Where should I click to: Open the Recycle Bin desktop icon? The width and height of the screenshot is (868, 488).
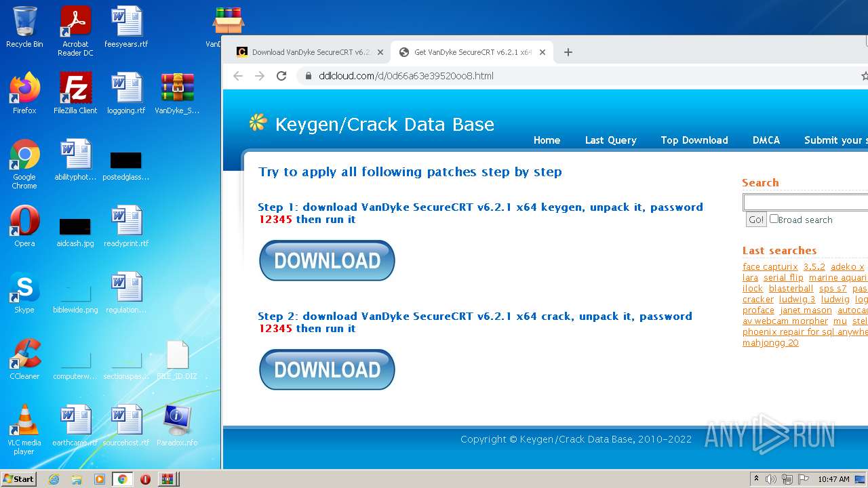pyautogui.click(x=24, y=27)
